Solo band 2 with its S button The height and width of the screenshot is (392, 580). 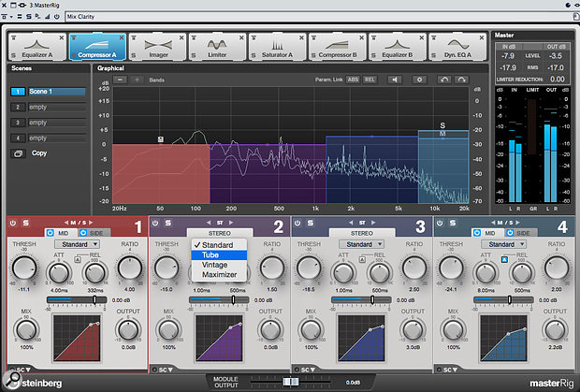tap(168, 223)
